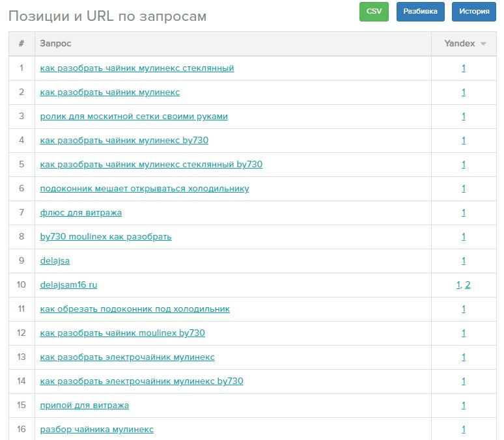Click position 2 link in 'delajsam16 ru' row
Image resolution: width=504 pixels, height=440 pixels.
[468, 284]
